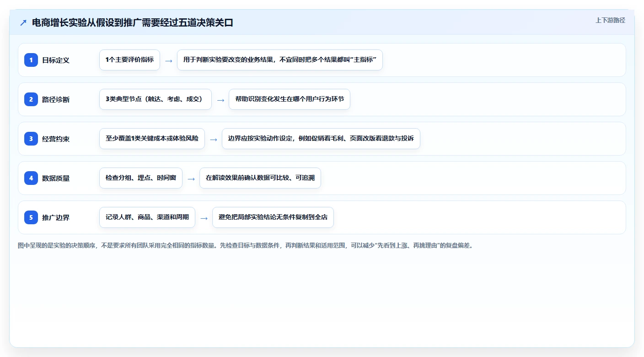The width and height of the screenshot is (644, 357).
Task: Click the 路径诊断 step label
Action: [56, 99]
